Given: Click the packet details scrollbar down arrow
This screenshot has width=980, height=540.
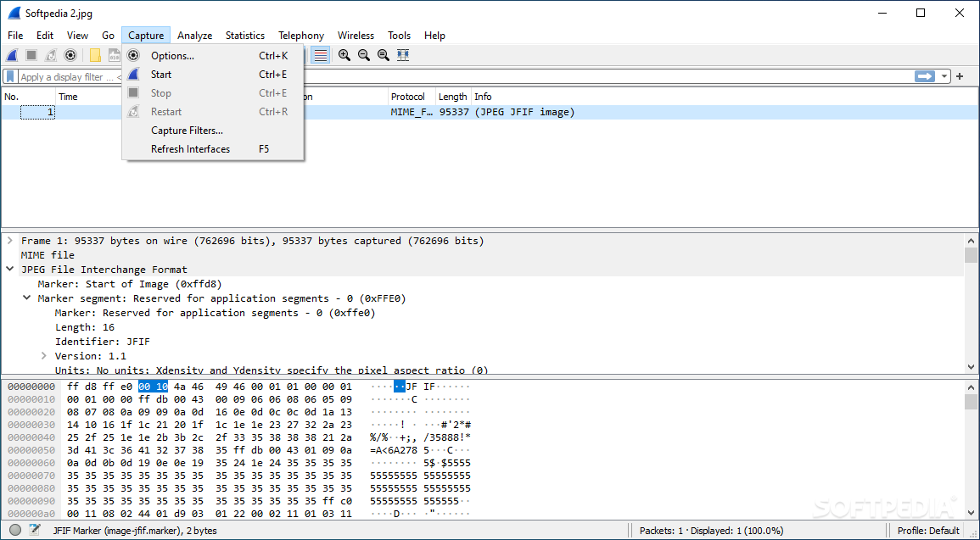Looking at the screenshot, I should point(971,366).
